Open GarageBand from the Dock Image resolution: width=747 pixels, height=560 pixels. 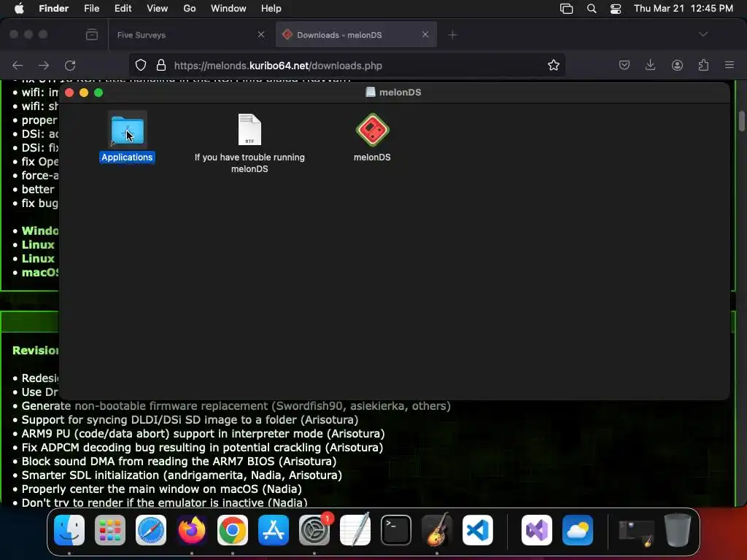tap(437, 530)
